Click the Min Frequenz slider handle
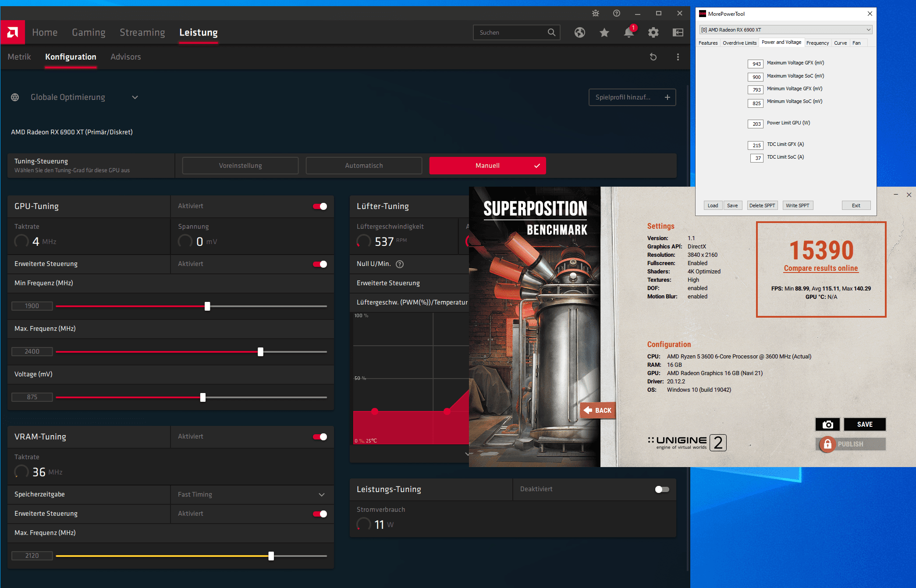The image size is (916, 588). point(207,306)
